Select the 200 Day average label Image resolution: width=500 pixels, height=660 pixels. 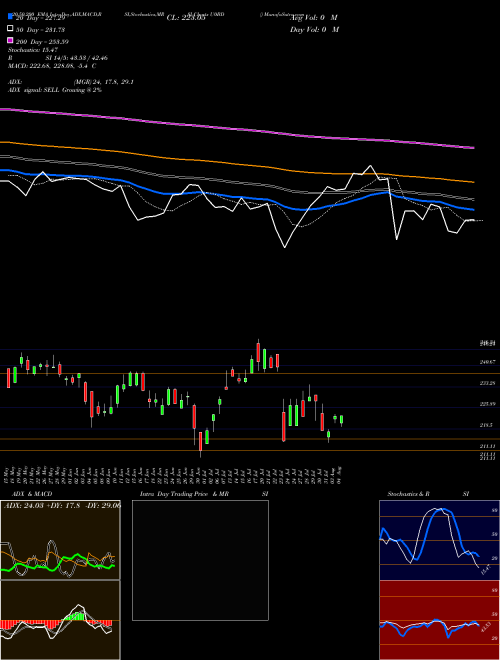pos(42,42)
